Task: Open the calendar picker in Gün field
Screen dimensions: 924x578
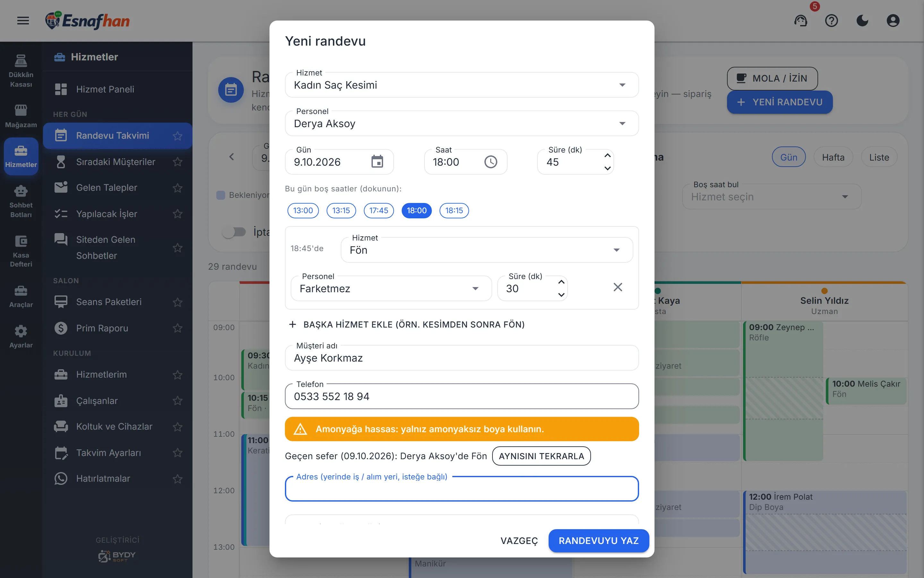Action: click(377, 162)
